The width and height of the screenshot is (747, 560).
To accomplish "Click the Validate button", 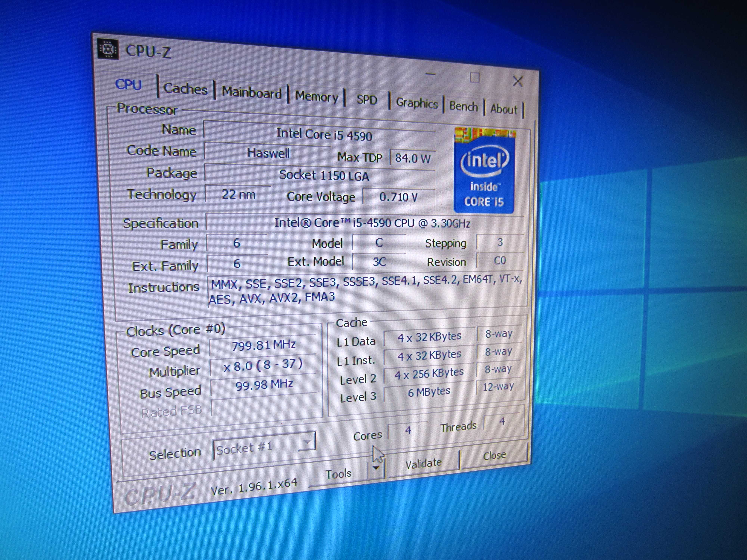I will (424, 463).
